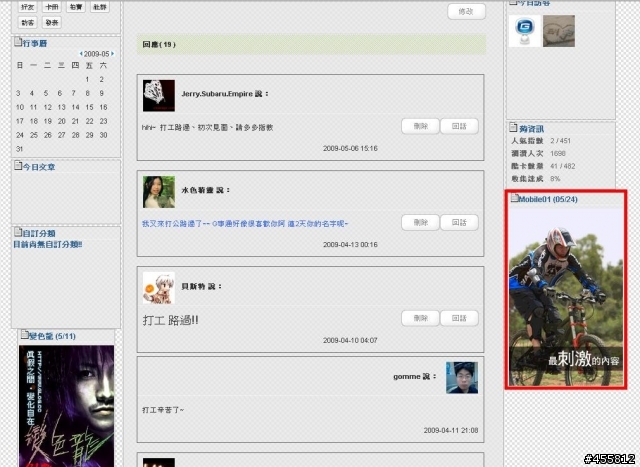Open the 訪客 visitors button
The image size is (640, 467).
pyautogui.click(x=28, y=22)
